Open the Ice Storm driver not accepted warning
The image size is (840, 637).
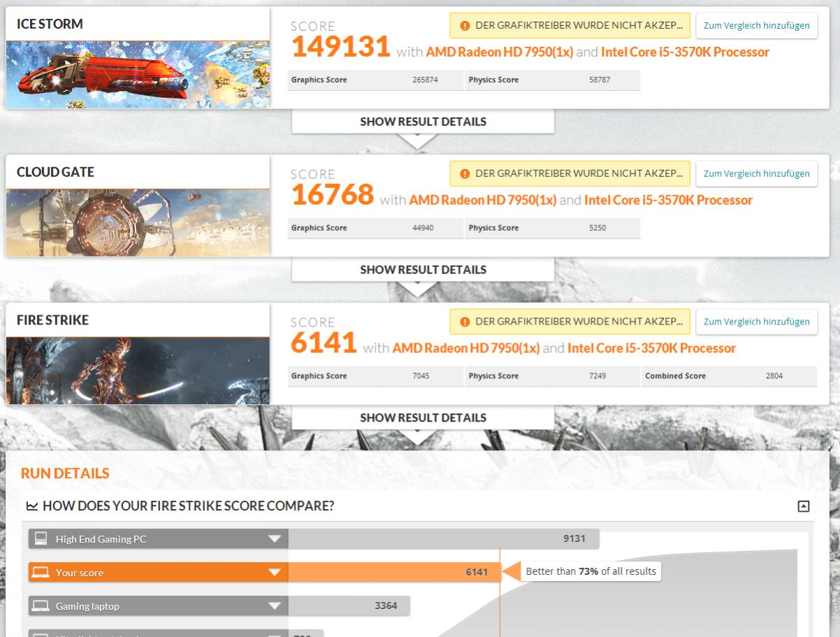pos(570,26)
